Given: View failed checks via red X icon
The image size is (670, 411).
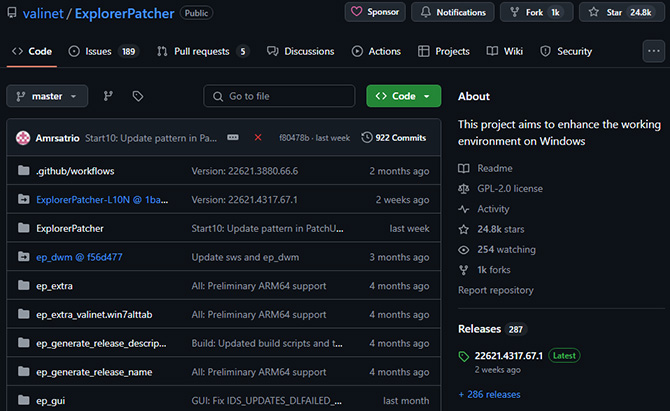Looking at the screenshot, I should [x=258, y=138].
